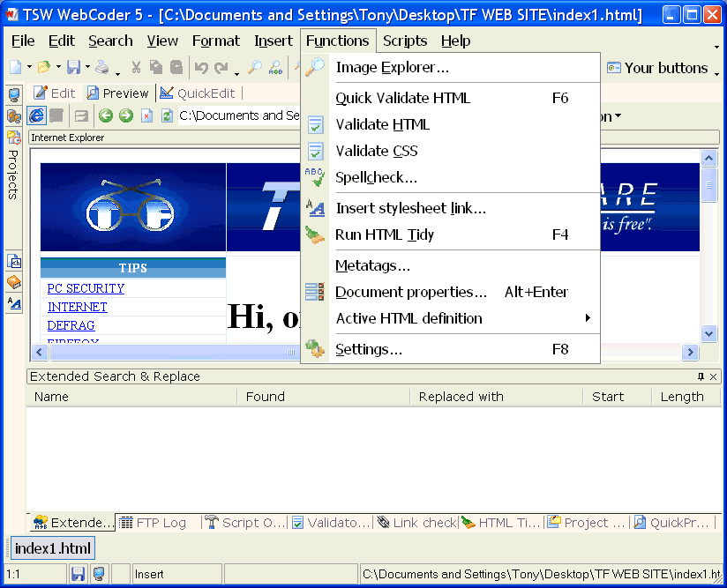
Task: Toggle the pin on Extended Search & Replace panel
Action: tap(701, 376)
